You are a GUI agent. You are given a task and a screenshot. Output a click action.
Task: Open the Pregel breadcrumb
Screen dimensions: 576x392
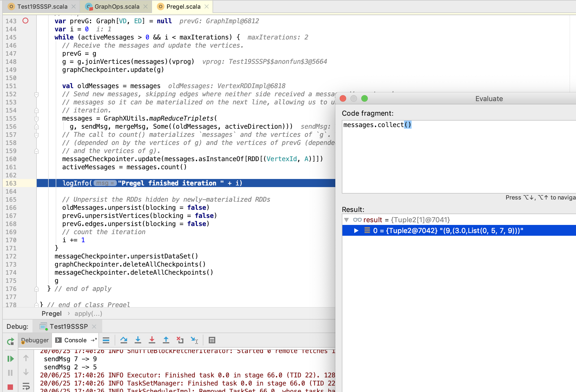[51, 314]
